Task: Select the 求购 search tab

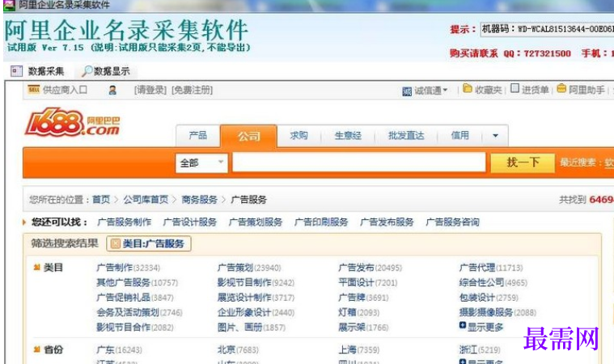Action: (299, 135)
